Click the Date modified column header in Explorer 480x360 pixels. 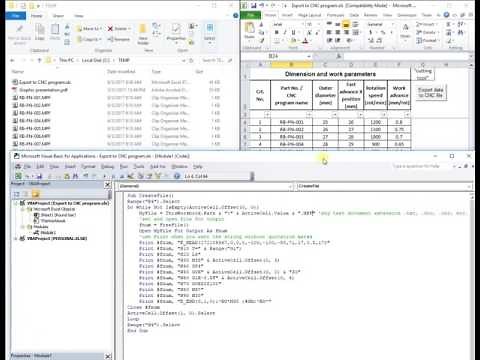tap(121, 71)
